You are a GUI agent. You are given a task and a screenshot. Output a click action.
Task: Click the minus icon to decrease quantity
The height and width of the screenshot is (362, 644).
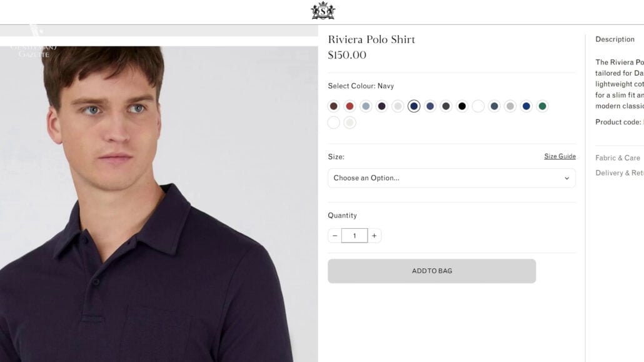tap(335, 236)
